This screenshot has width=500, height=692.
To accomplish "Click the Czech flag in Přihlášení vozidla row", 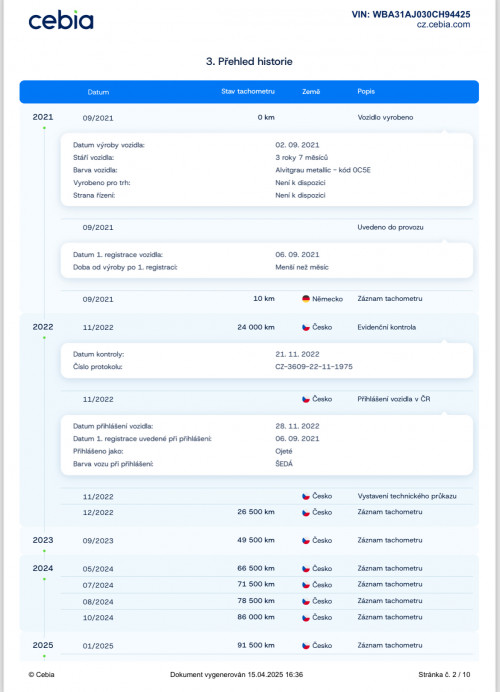I will pos(306,399).
